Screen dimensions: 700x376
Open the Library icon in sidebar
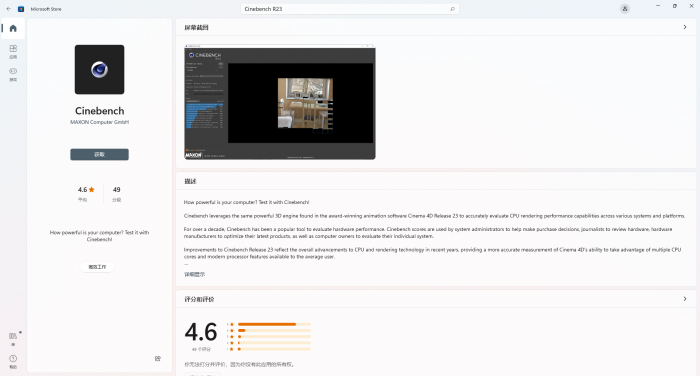[13, 339]
